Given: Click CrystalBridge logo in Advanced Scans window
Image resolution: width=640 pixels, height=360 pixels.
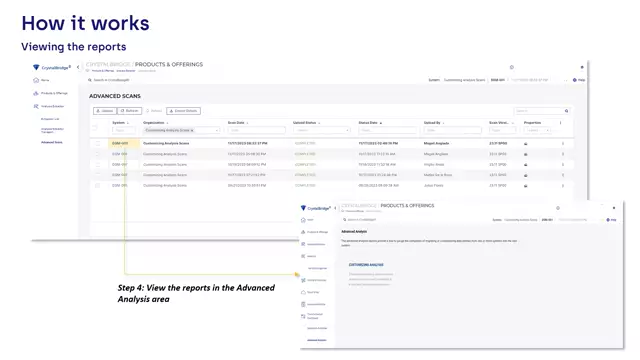Looking at the screenshot, I should click(52, 67).
